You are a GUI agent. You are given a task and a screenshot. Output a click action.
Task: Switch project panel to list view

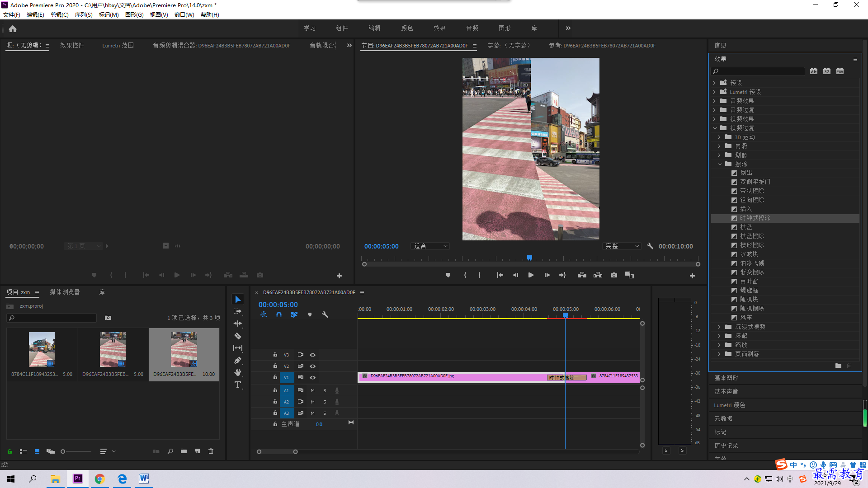coord(24,451)
